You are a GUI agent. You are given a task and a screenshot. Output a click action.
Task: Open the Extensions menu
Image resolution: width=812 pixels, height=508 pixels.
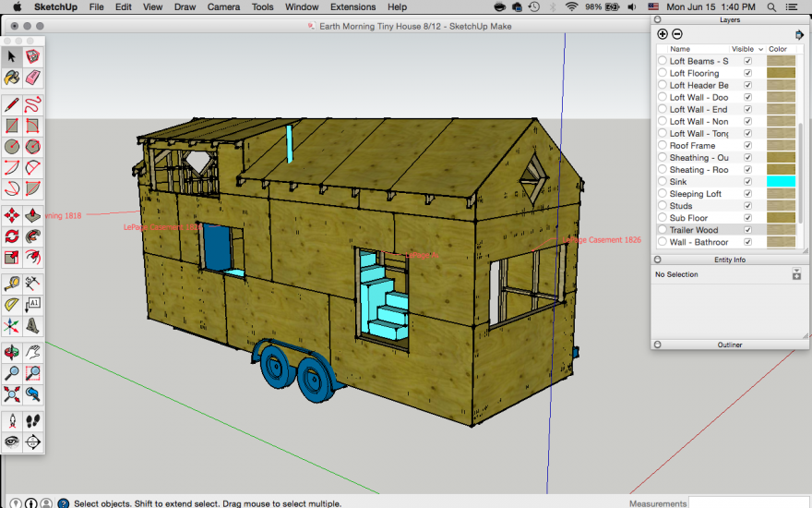(x=352, y=6)
